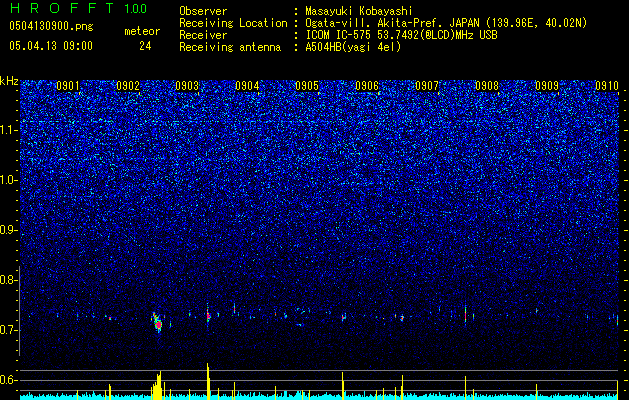Click the version number 1.00
Viewport: 629px width, 400px height.
136,9
